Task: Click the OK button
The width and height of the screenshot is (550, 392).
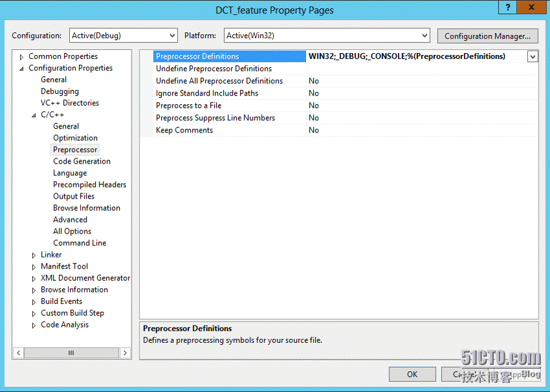Action: pos(412,375)
